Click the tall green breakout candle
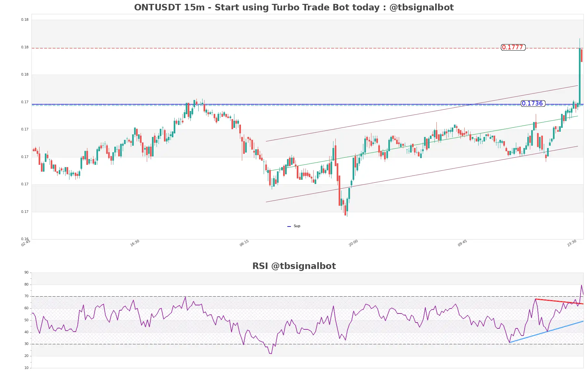The image size is (588, 392). (580, 76)
